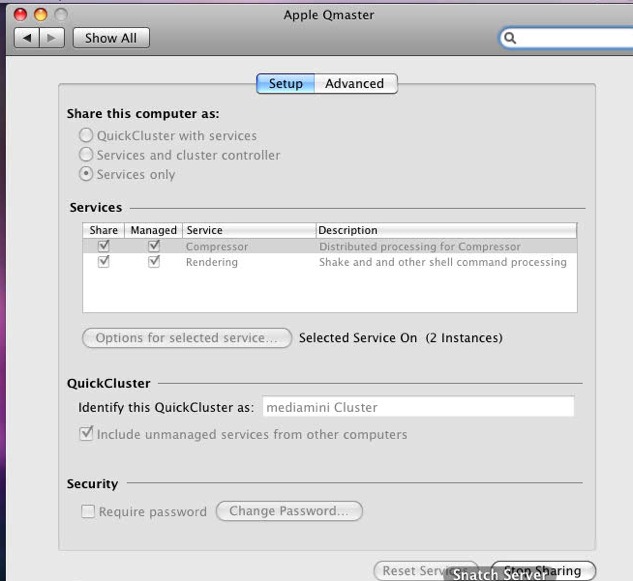This screenshot has height=581, width=633.
Task: Click the Description column header
Action: pos(446,230)
